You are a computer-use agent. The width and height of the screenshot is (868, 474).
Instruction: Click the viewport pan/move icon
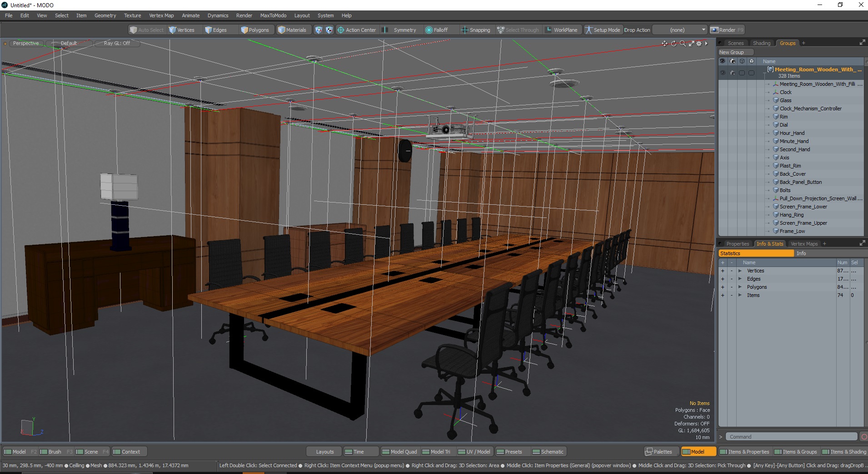click(x=664, y=44)
